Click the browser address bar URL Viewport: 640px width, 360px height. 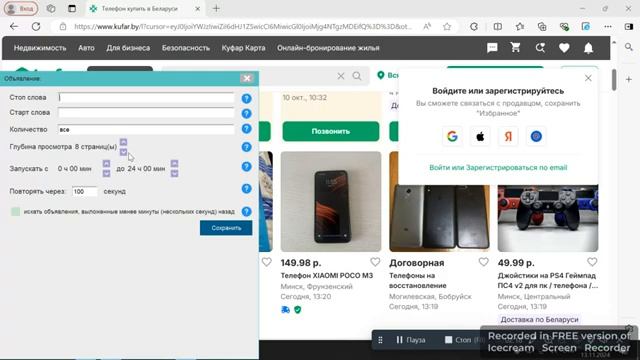pos(243,27)
